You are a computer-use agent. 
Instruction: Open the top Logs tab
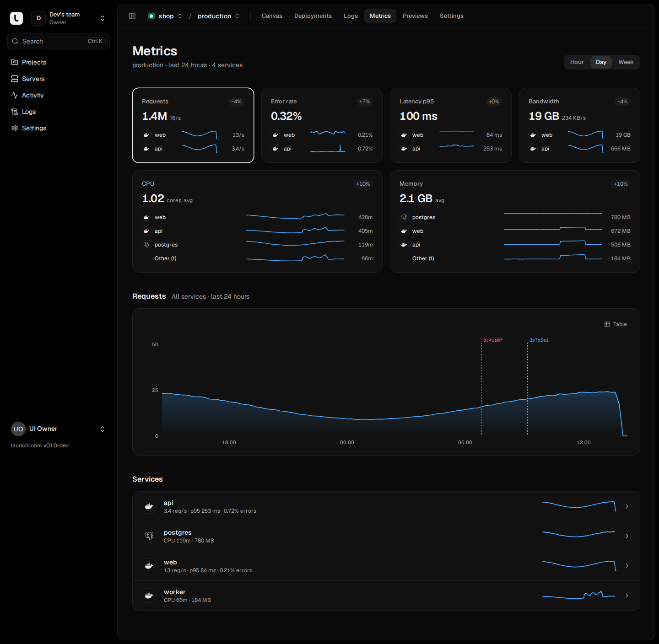point(351,16)
